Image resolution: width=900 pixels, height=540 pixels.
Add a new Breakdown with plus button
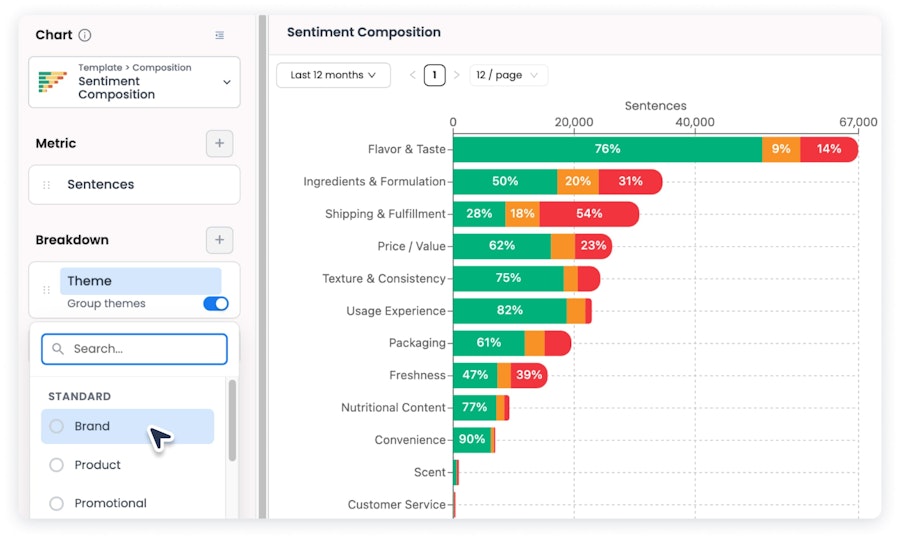pos(219,239)
